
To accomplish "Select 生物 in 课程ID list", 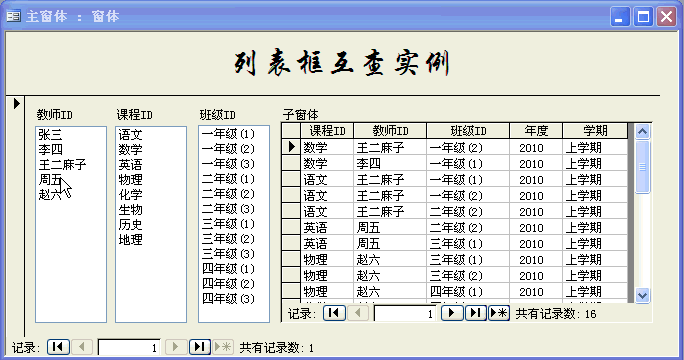I will point(130,209).
